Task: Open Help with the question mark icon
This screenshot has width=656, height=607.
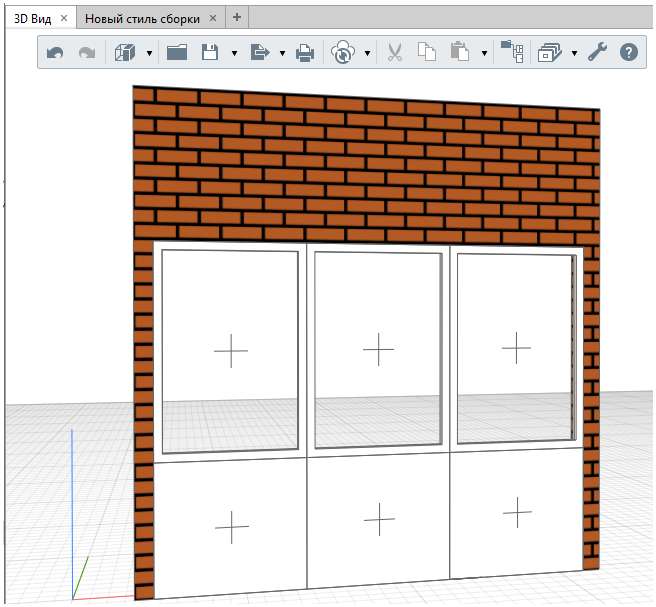Action: (x=628, y=53)
